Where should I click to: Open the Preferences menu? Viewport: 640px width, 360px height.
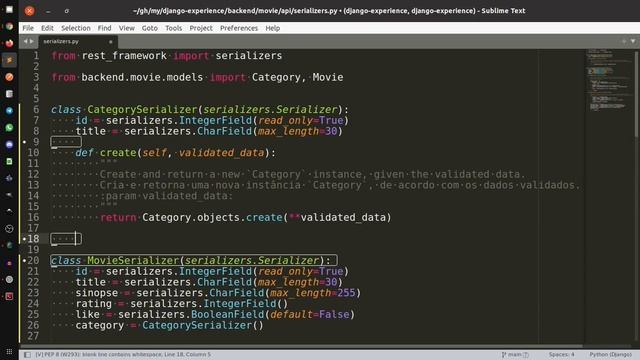(x=239, y=28)
